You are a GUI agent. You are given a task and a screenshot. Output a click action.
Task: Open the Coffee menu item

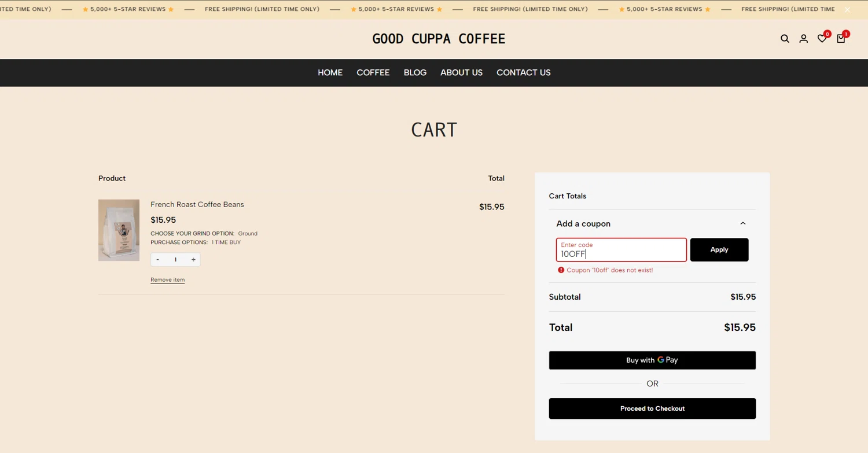pyautogui.click(x=373, y=72)
